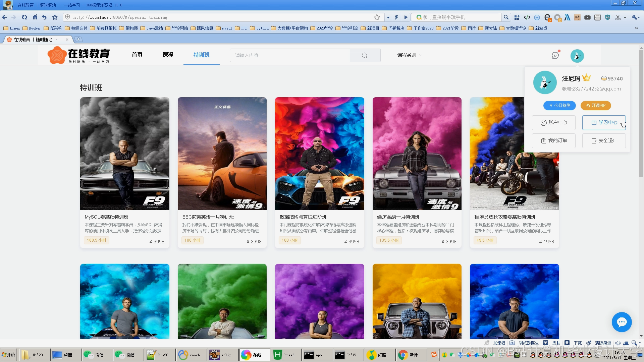
Task: Go to 课程 nav item
Action: (x=168, y=55)
